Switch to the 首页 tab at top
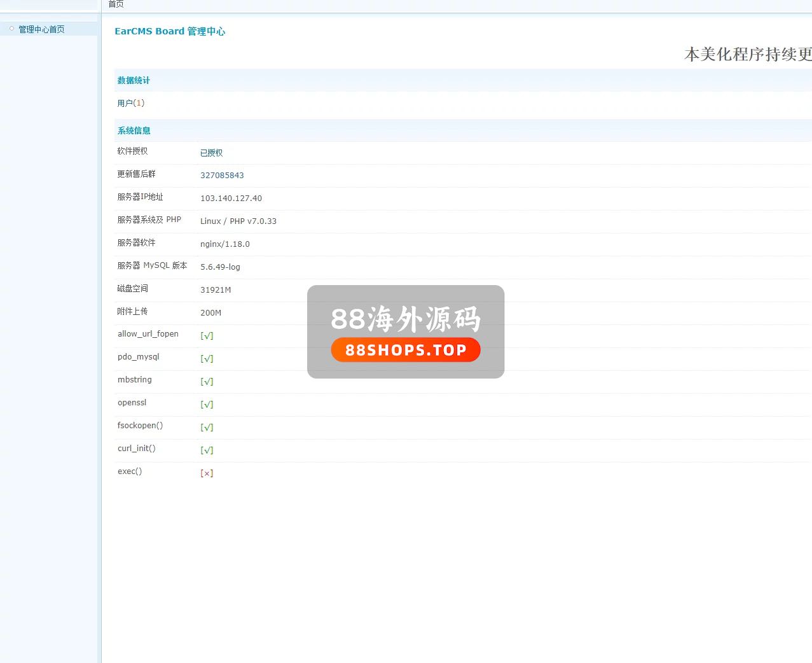 [116, 4]
